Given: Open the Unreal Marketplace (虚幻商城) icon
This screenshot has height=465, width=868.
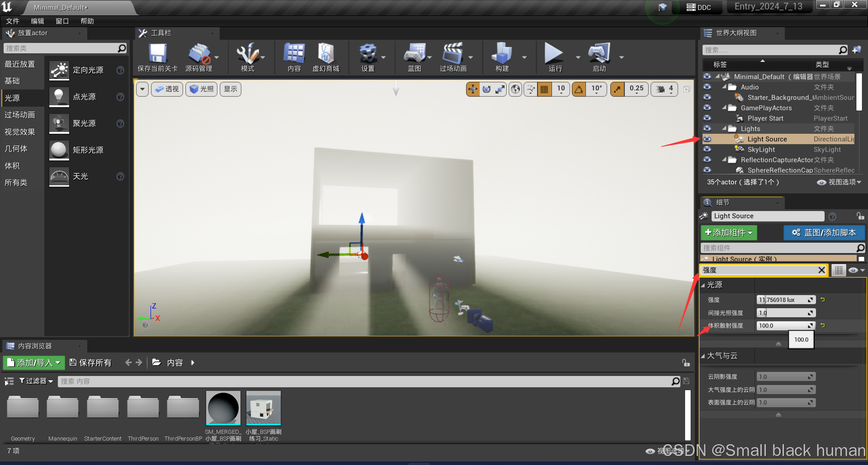Looking at the screenshot, I should tap(325, 55).
